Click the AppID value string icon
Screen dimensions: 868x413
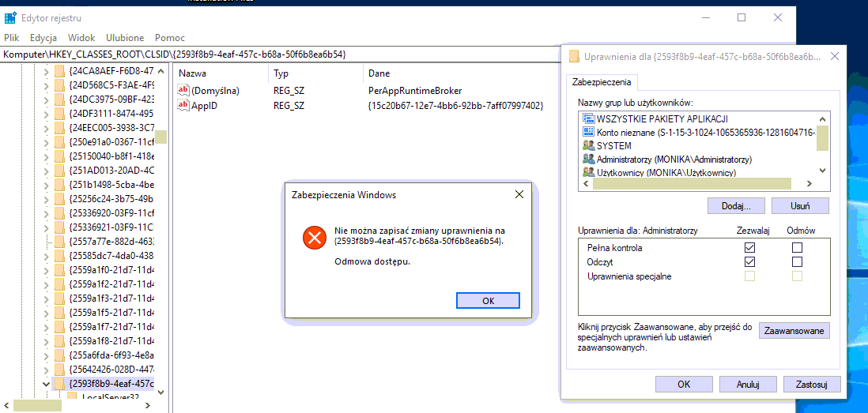click(183, 105)
